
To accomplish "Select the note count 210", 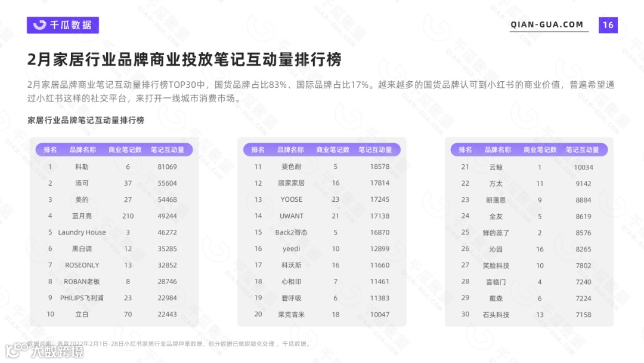I will point(128,216).
